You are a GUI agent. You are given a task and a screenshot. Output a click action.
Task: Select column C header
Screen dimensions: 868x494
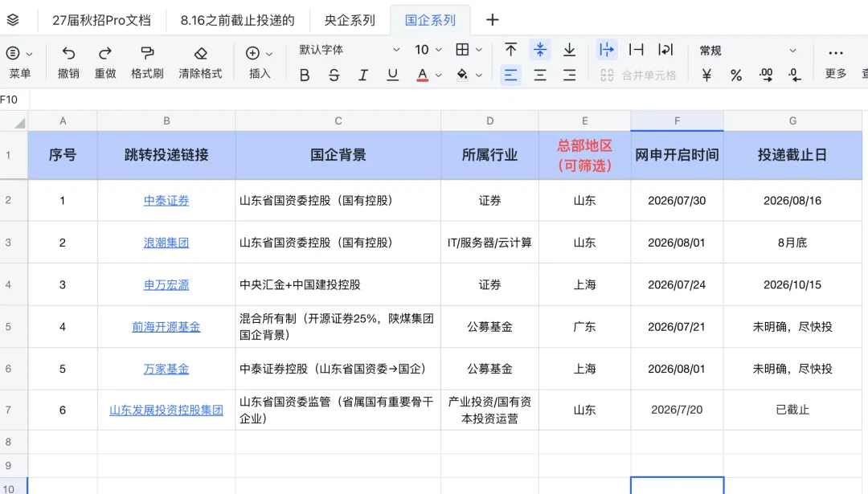[338, 120]
